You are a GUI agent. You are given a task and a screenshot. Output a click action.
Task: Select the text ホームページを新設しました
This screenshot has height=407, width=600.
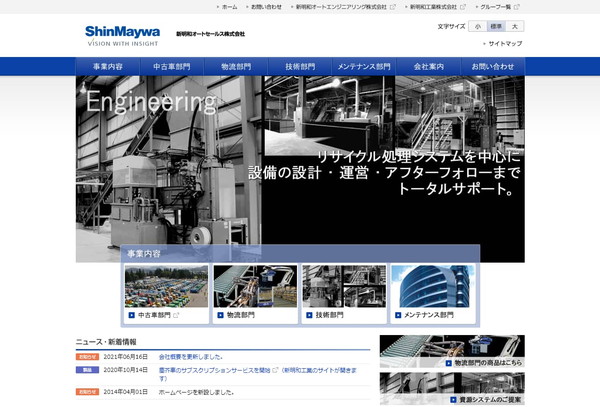click(x=196, y=392)
